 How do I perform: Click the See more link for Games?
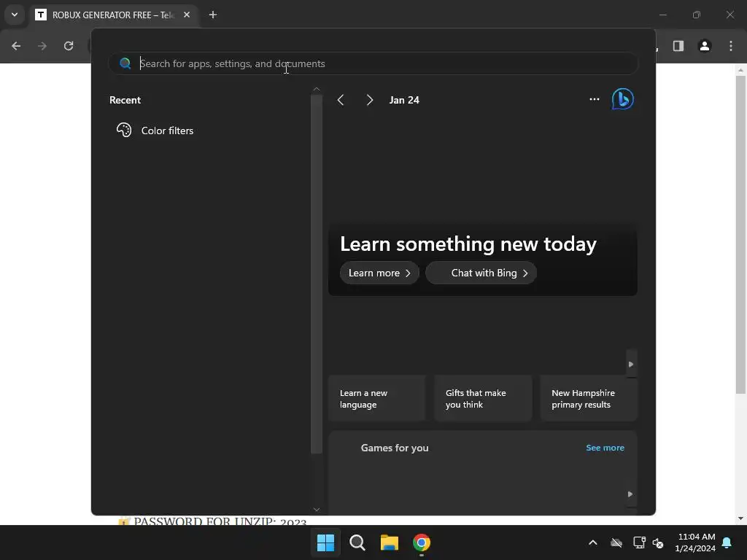coord(605,448)
